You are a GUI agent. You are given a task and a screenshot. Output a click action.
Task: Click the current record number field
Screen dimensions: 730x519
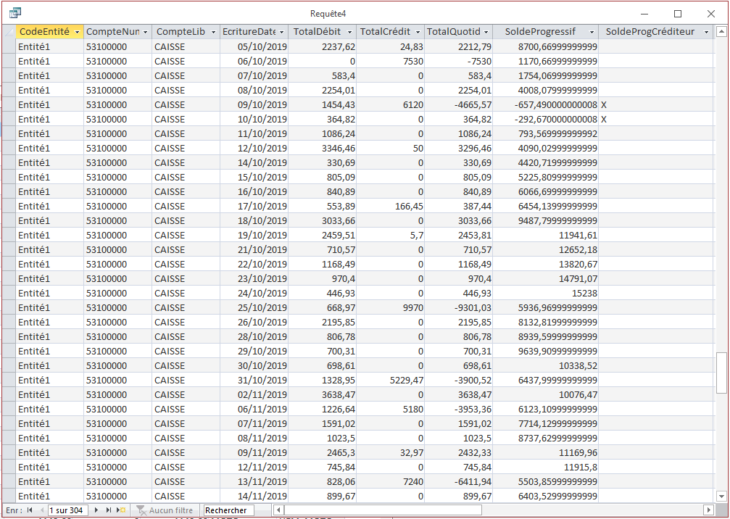pyautogui.click(x=68, y=510)
